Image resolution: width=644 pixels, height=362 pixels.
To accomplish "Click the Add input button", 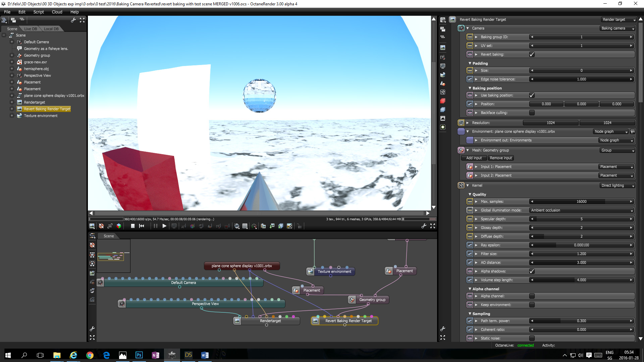I will click(x=474, y=158).
